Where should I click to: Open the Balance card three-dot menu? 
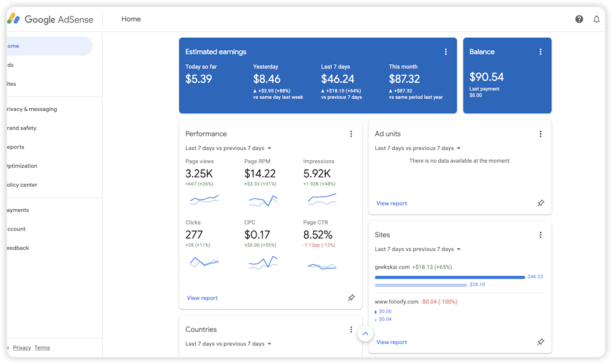pos(540,51)
